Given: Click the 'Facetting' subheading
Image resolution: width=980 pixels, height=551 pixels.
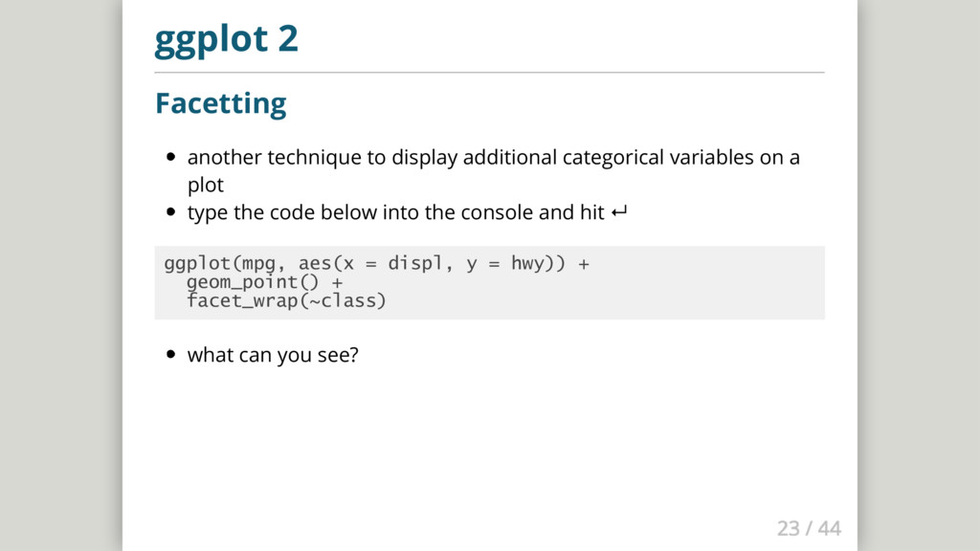Looking at the screenshot, I should pyautogui.click(x=220, y=102).
